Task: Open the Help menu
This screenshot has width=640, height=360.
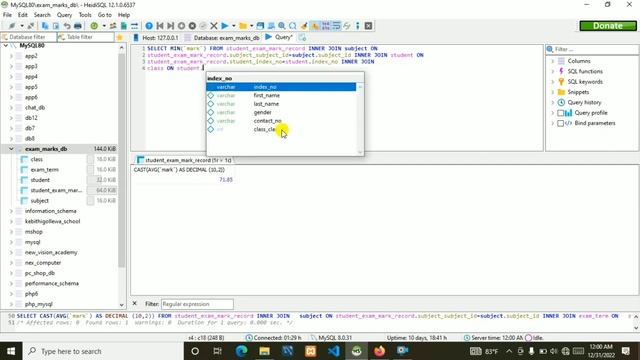Action: 124,15
